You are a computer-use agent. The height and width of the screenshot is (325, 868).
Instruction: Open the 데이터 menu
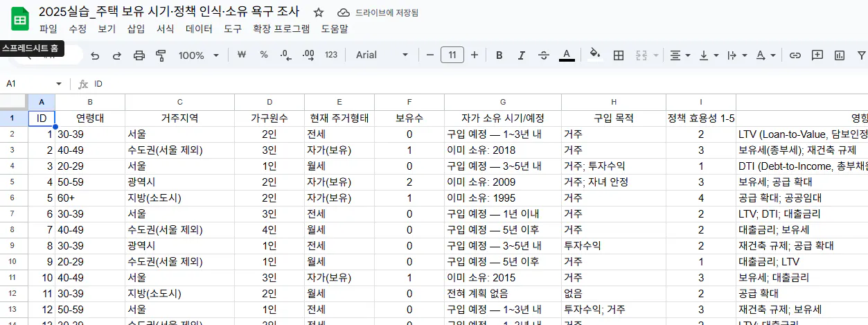[x=200, y=29]
